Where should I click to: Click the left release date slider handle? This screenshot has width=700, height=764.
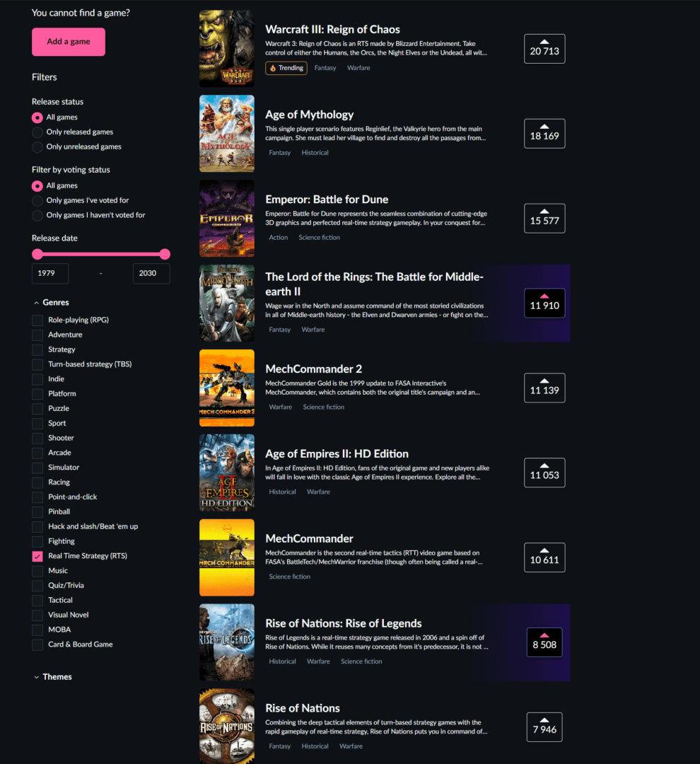pos(37,254)
